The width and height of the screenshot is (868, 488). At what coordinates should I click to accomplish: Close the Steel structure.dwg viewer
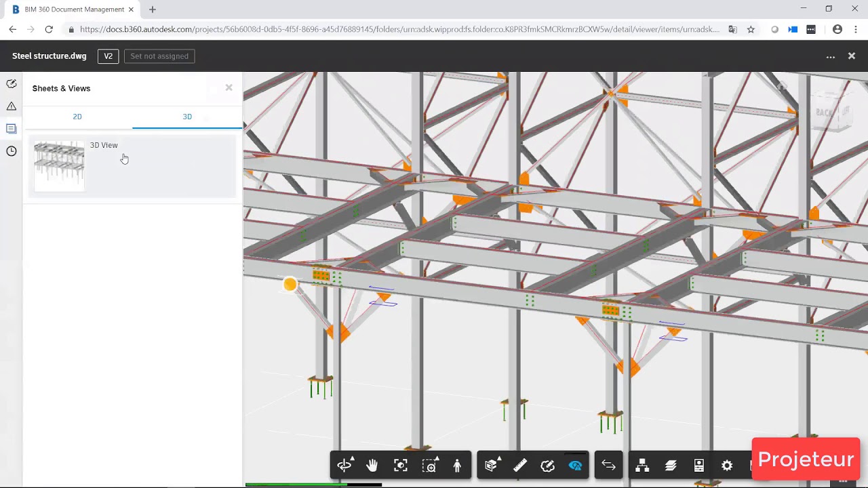coord(852,56)
